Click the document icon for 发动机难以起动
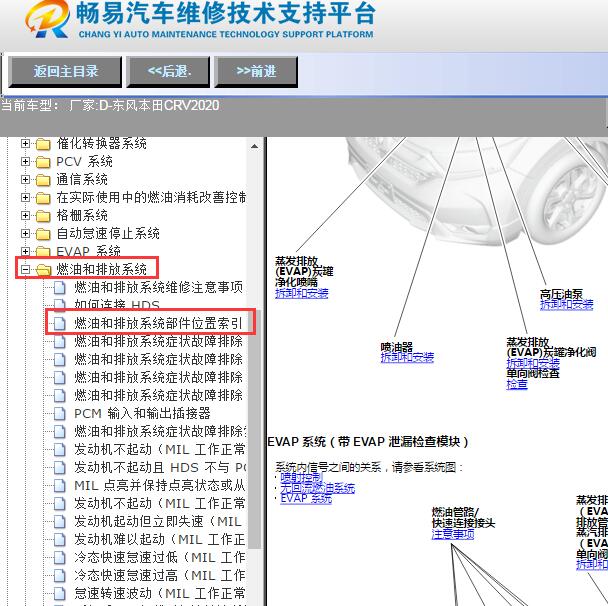 coord(59,539)
